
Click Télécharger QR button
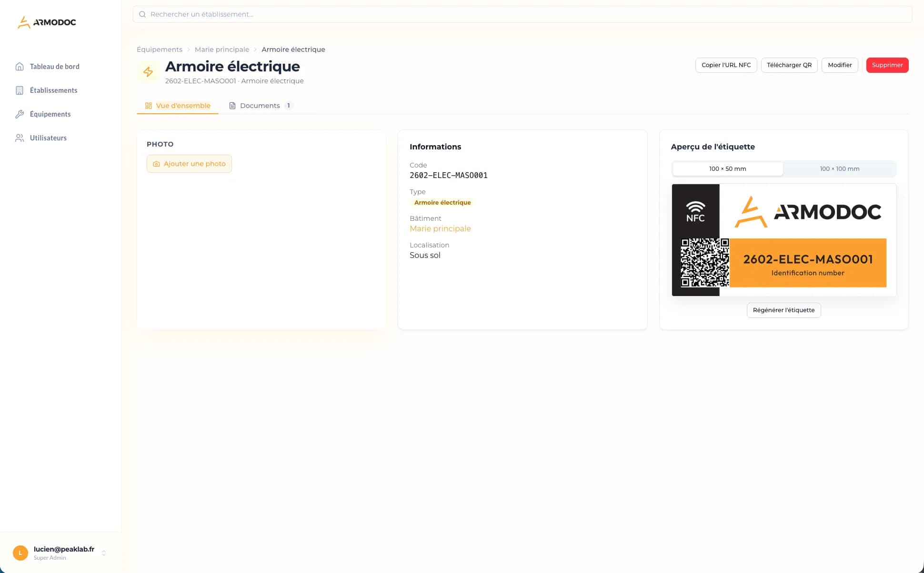click(x=789, y=65)
